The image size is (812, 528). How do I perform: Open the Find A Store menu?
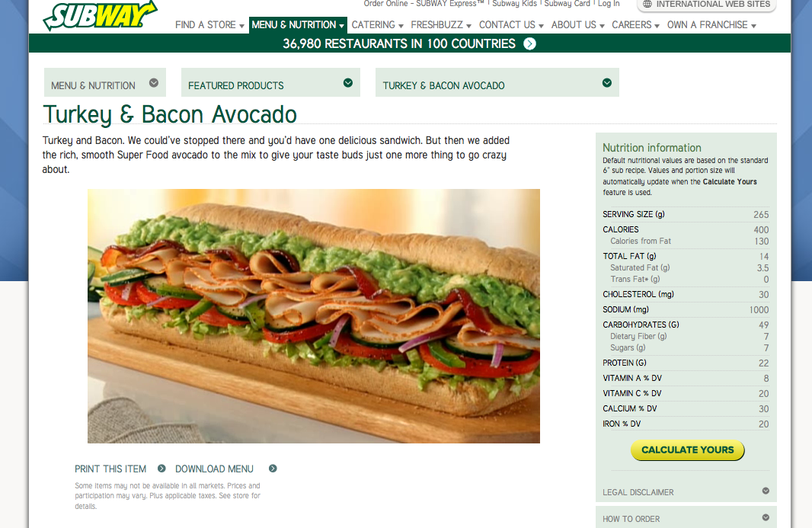coord(209,25)
